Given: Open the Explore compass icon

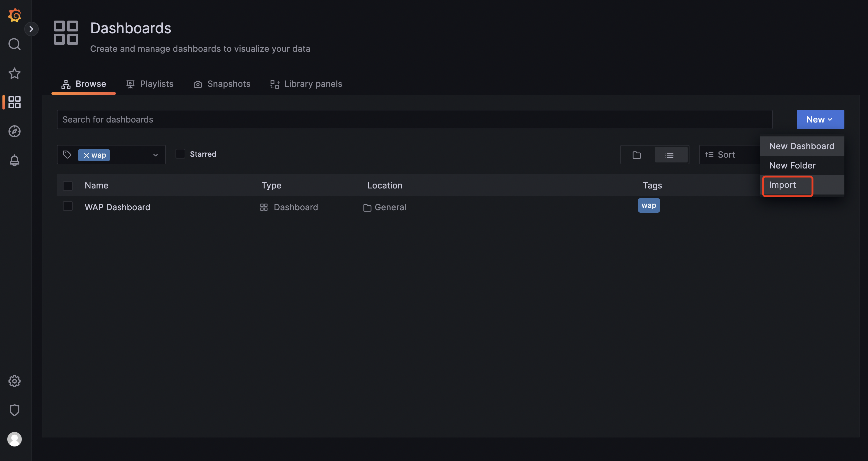Looking at the screenshot, I should tap(15, 131).
